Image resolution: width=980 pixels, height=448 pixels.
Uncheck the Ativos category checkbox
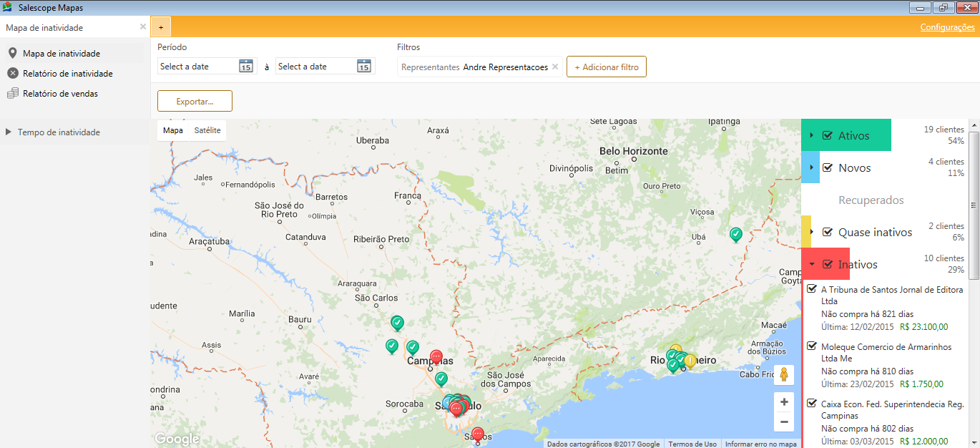826,135
